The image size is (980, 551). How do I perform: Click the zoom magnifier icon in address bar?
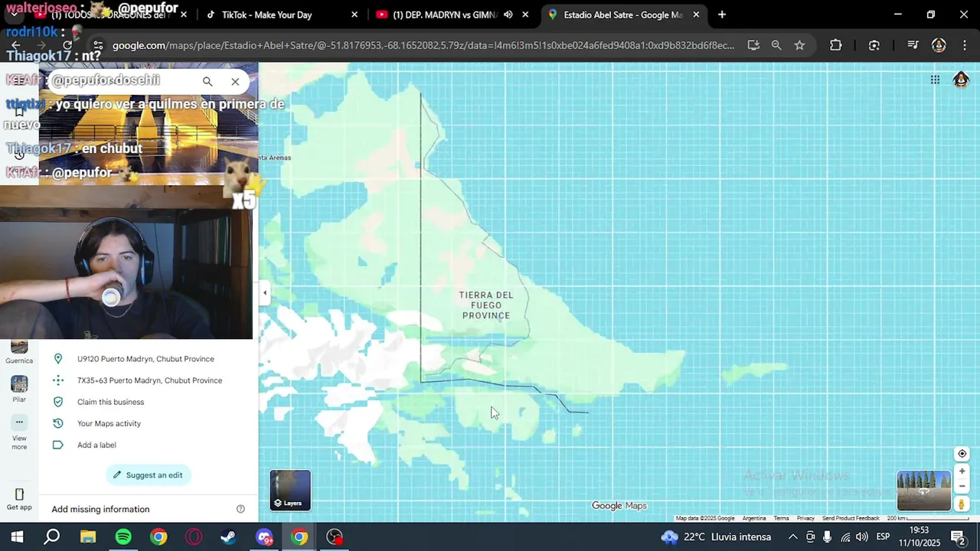776,45
